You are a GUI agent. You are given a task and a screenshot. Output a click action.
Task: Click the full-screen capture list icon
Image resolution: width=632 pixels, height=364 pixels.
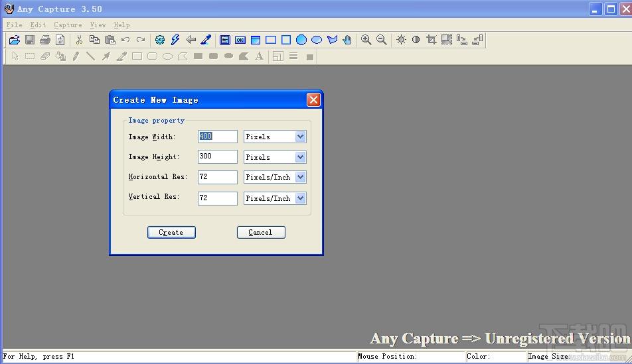225,40
